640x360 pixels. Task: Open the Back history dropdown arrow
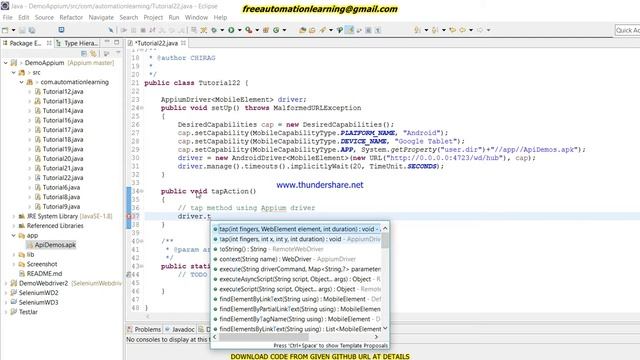pyautogui.click(x=471, y=30)
